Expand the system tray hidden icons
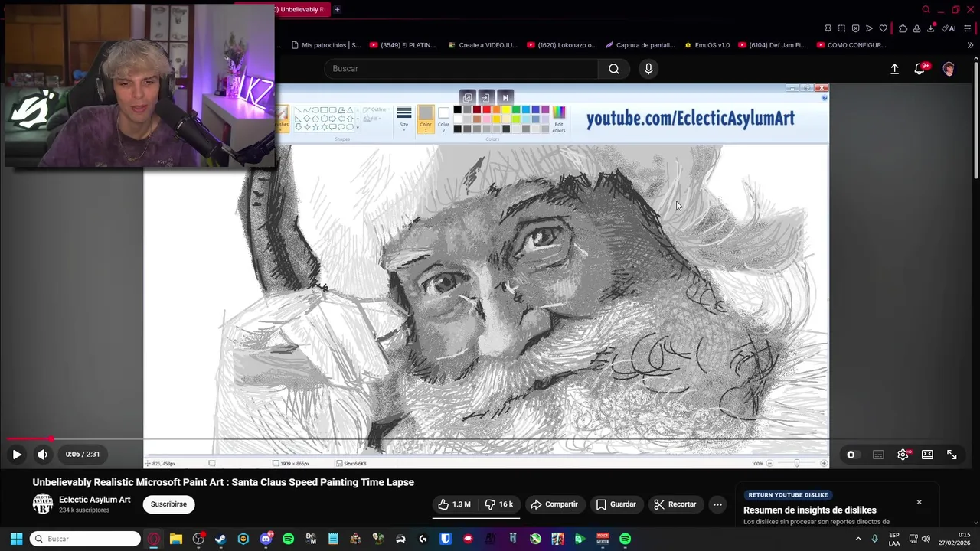 point(858,539)
